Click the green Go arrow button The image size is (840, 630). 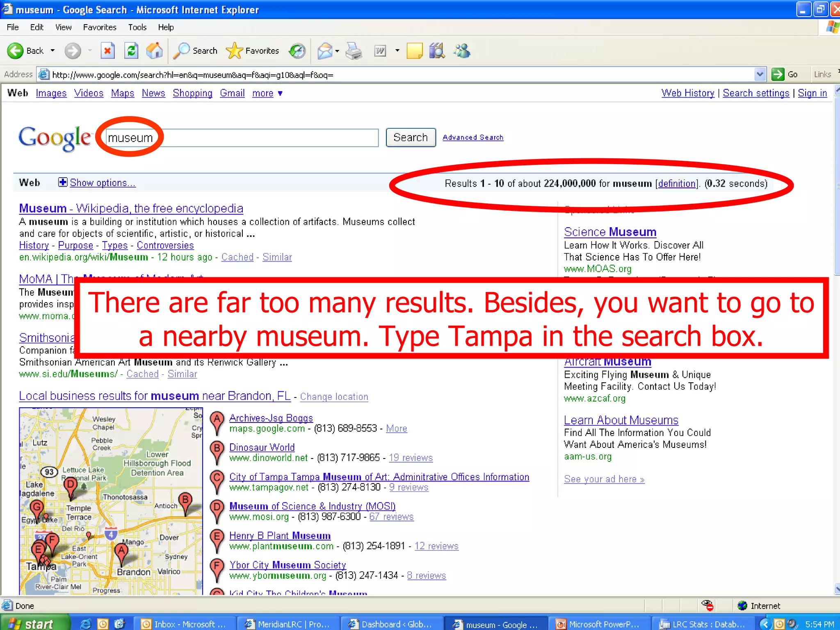coord(778,74)
